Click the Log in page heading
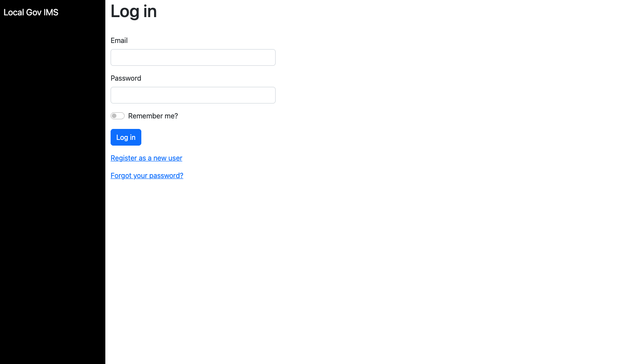The image size is (632, 364). click(133, 11)
